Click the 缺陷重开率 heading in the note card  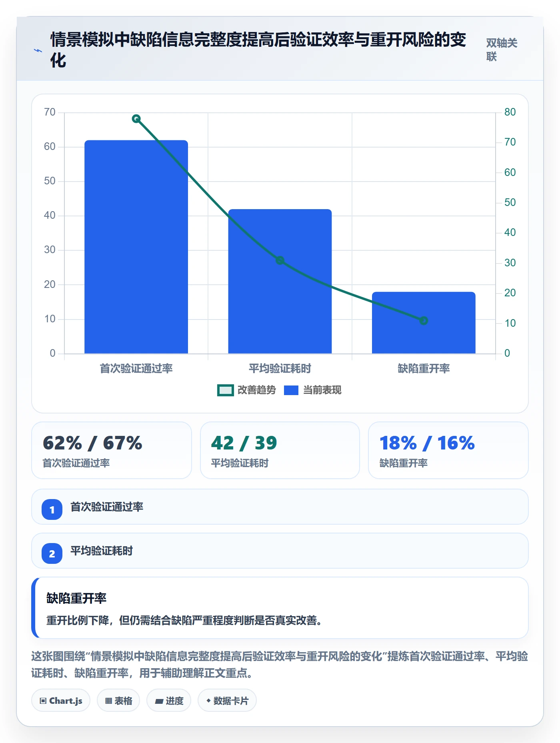pos(76,598)
